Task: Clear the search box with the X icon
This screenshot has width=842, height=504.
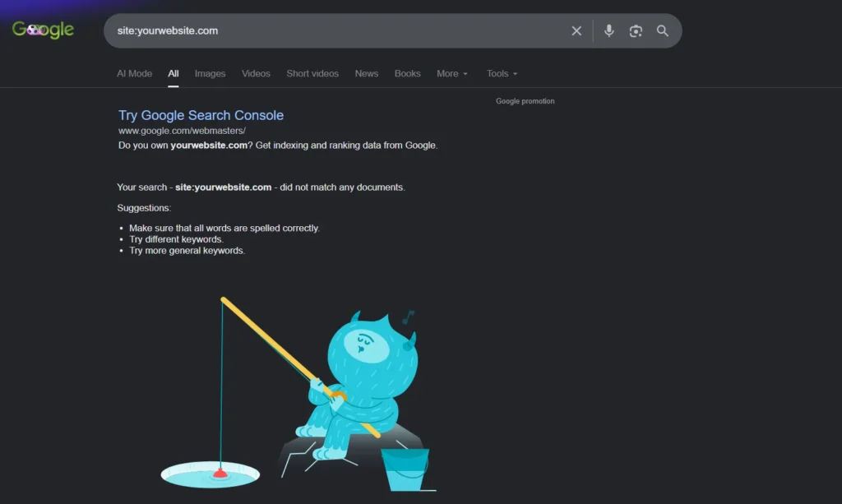Action: (x=576, y=31)
